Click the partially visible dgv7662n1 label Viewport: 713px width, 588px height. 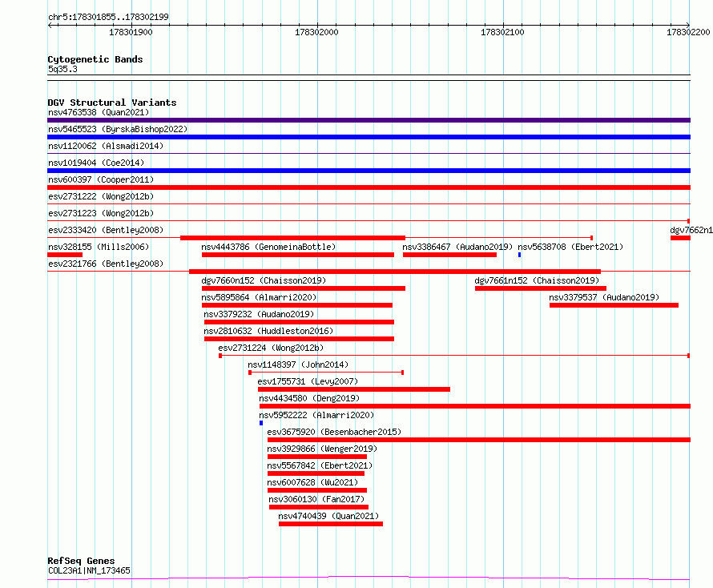[x=691, y=230]
